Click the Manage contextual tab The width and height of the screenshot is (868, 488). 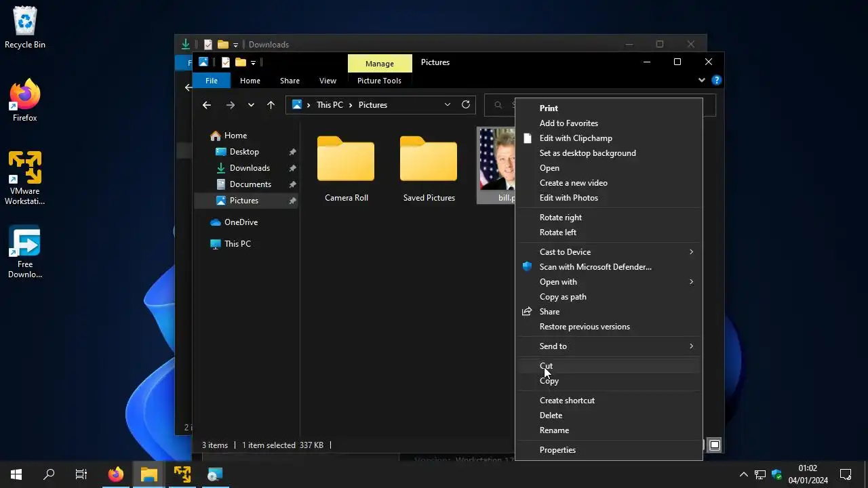pyautogui.click(x=380, y=63)
